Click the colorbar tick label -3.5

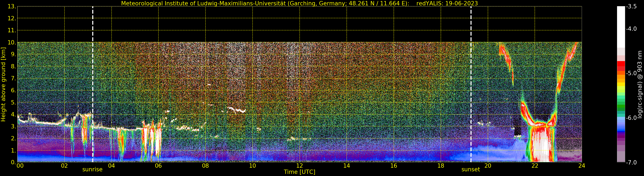(632, 6)
